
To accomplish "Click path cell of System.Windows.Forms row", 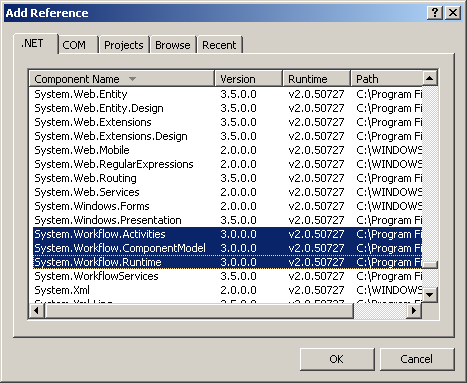I will (389, 206).
